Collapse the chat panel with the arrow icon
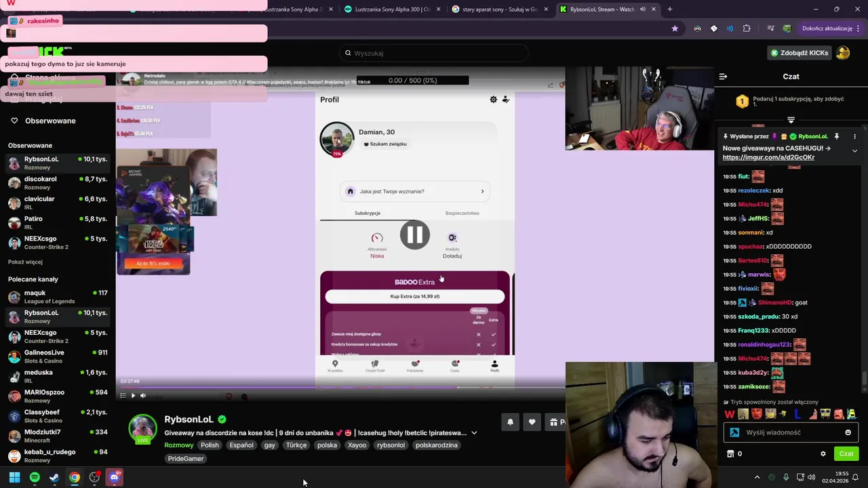Screen dimensions: 868x488 click(x=723, y=77)
